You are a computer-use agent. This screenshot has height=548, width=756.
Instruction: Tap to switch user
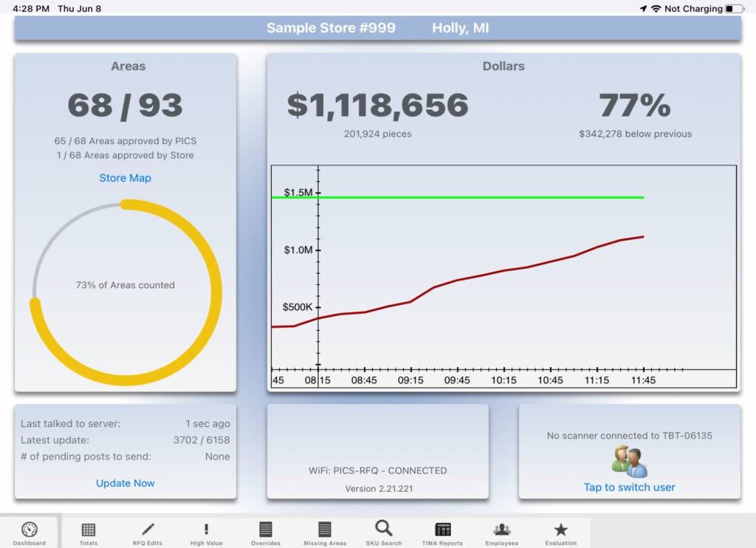628,487
